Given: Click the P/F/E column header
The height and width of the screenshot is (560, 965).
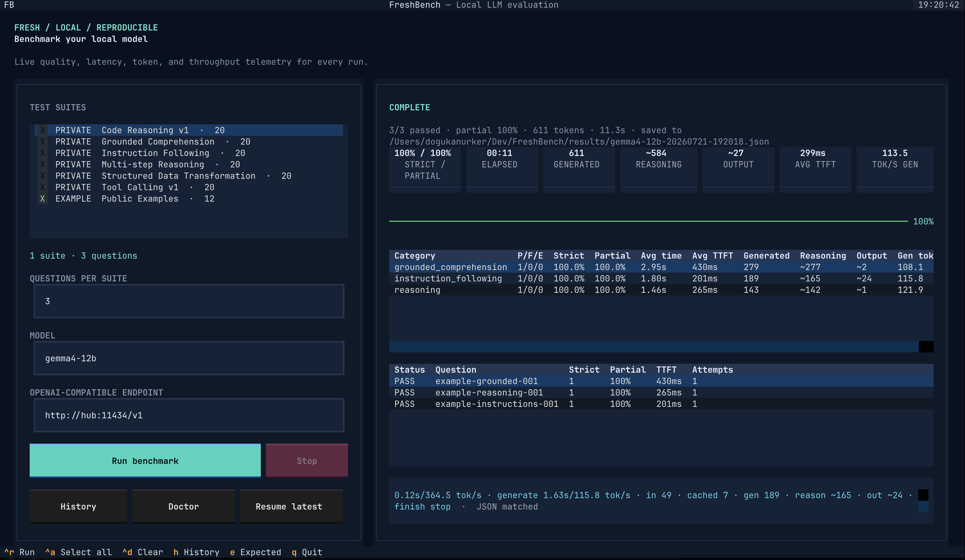Looking at the screenshot, I should [530, 256].
